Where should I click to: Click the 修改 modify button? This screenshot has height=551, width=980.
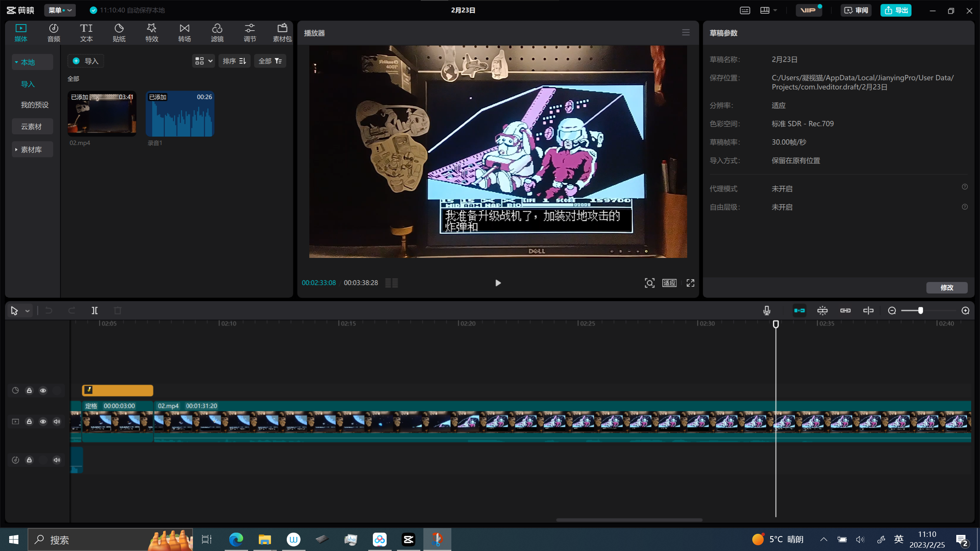pyautogui.click(x=947, y=287)
